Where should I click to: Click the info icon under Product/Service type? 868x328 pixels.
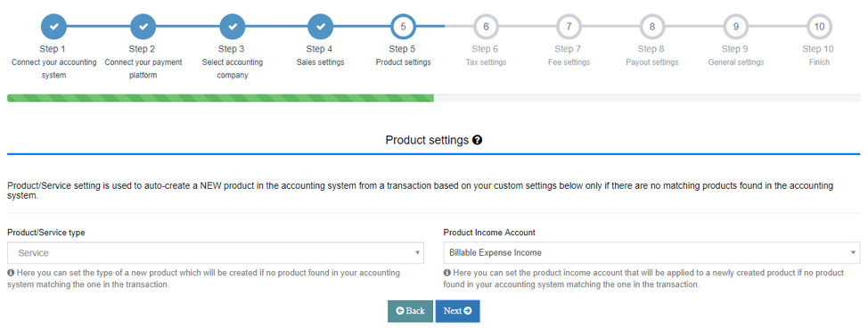click(x=11, y=273)
